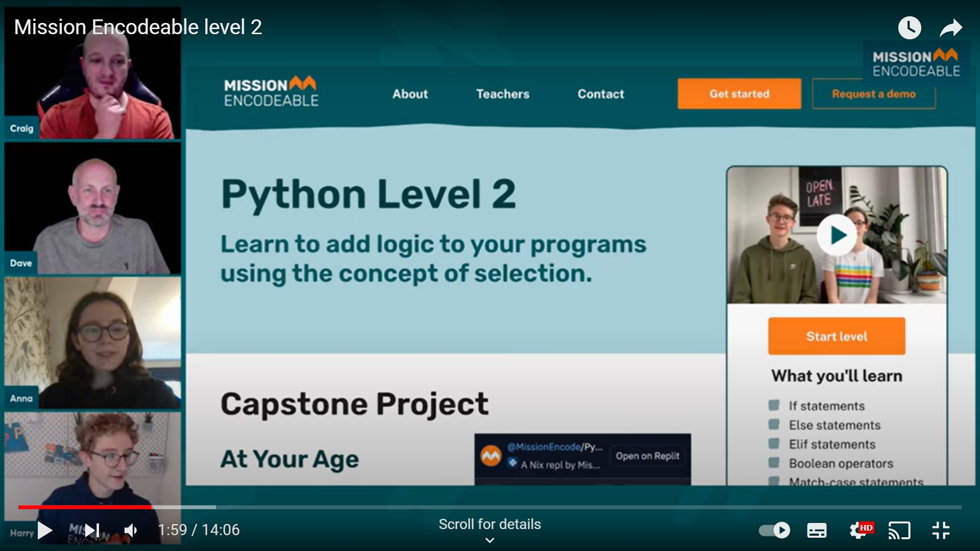Click Request a demo button
The image size is (980, 551).
(x=874, y=94)
